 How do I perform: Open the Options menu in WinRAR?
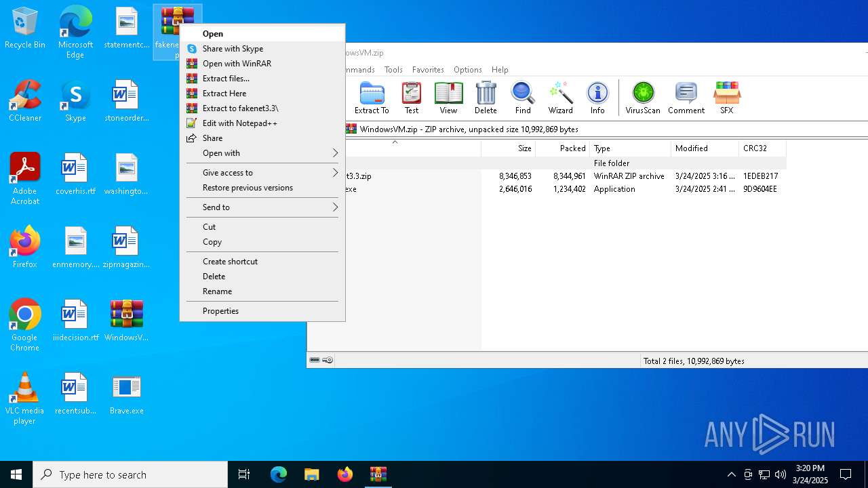(468, 70)
